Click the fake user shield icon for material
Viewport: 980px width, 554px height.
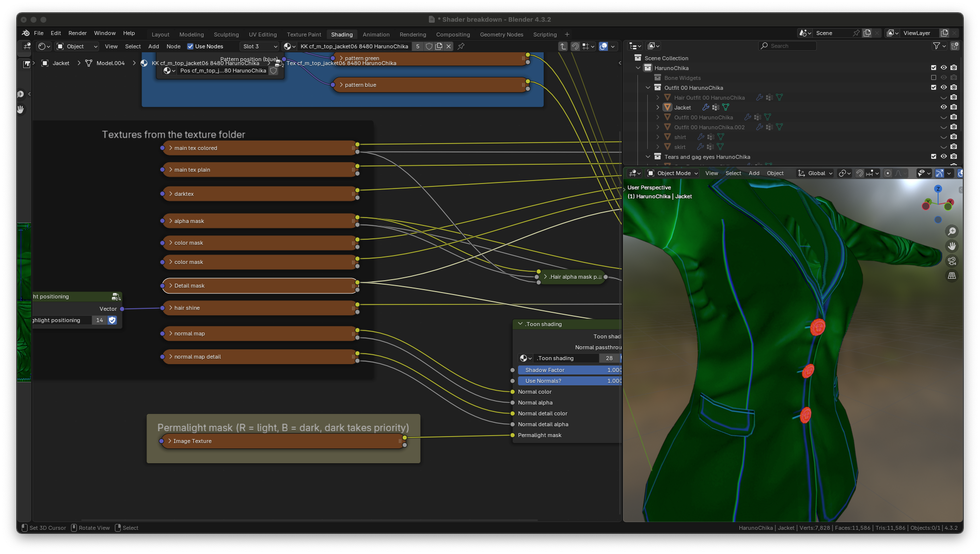(429, 46)
